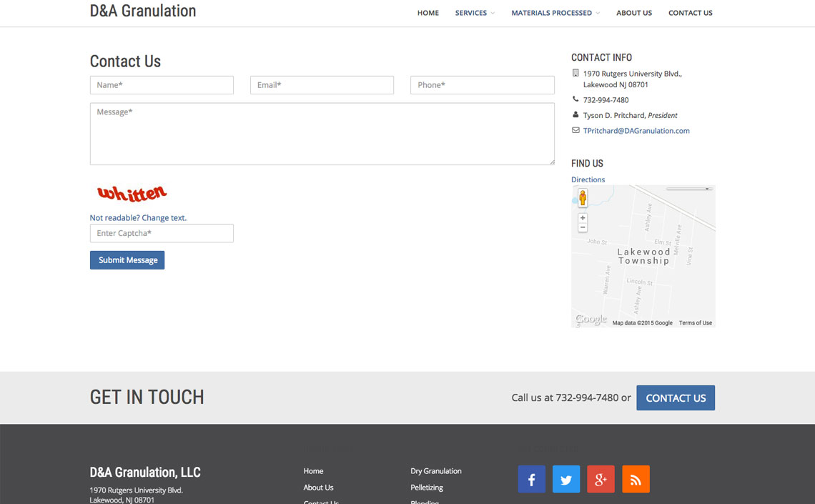Focus the Name input field

[162, 85]
